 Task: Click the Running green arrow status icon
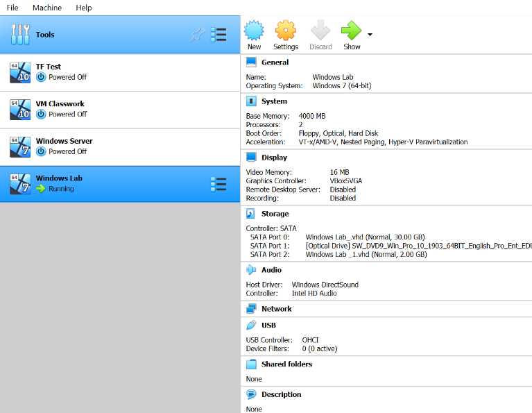click(41, 189)
